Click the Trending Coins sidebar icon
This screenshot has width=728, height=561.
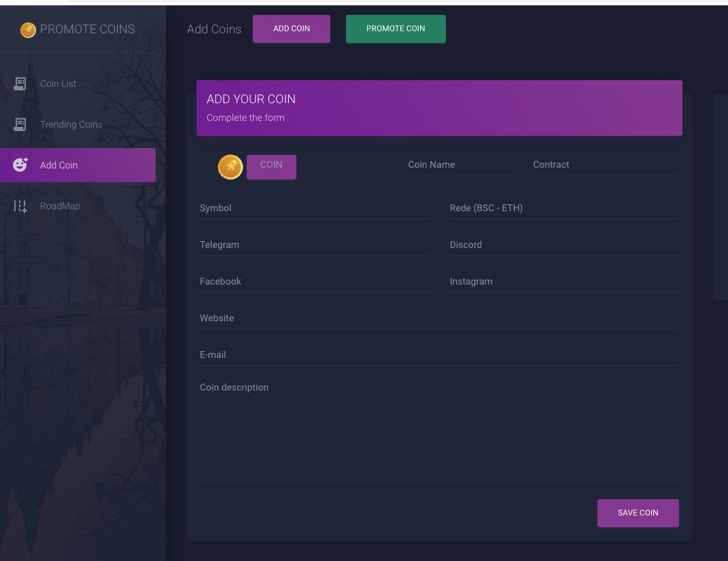pyautogui.click(x=20, y=124)
